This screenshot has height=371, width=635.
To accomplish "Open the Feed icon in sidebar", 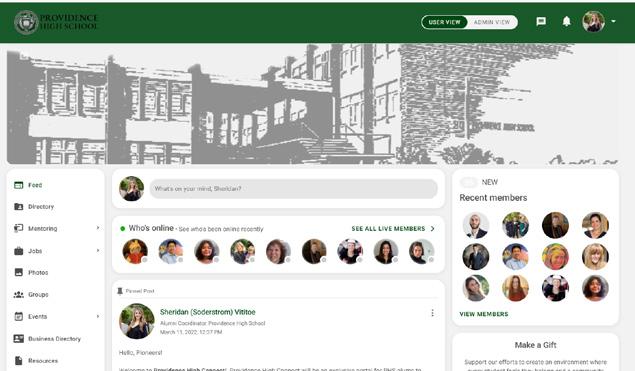I will pos(19,185).
